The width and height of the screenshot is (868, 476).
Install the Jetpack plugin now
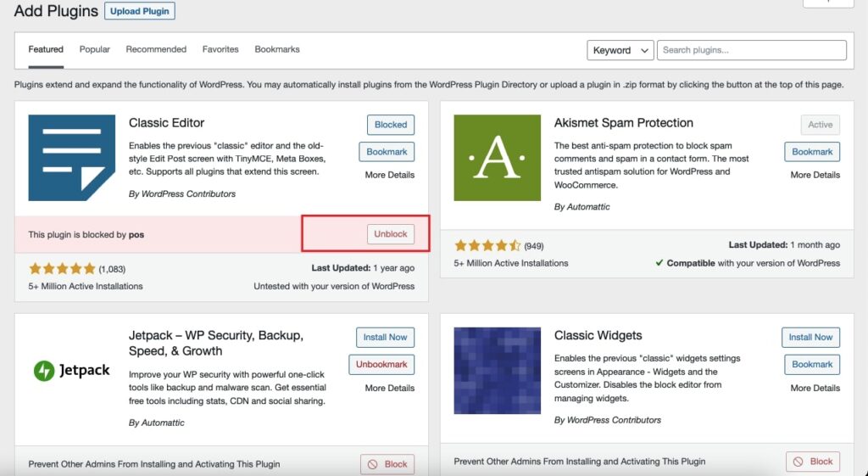385,338
